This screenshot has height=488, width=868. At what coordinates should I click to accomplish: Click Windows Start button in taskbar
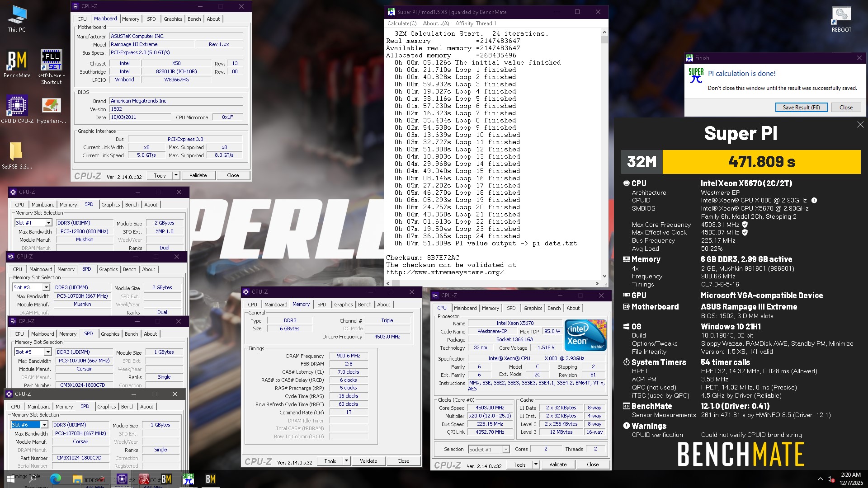point(11,479)
